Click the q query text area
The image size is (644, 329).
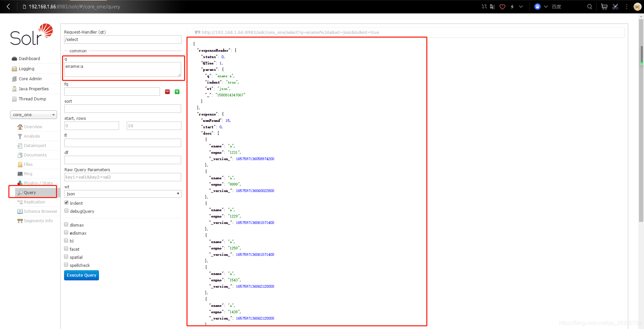pos(123,69)
